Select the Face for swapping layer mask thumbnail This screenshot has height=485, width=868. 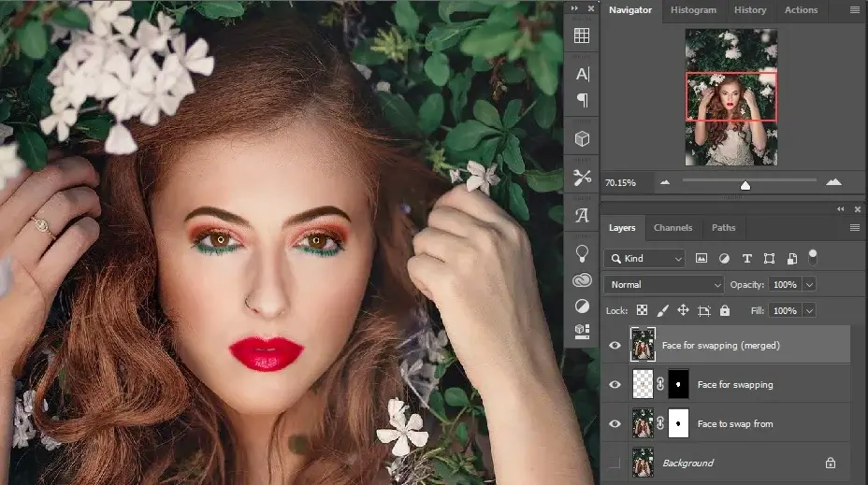tap(679, 384)
